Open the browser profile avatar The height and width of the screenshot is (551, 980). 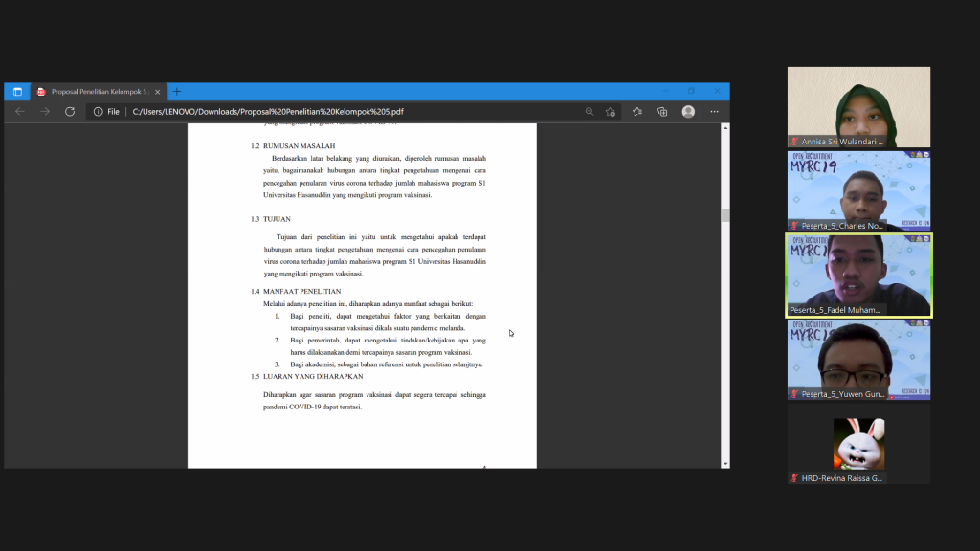coord(688,111)
